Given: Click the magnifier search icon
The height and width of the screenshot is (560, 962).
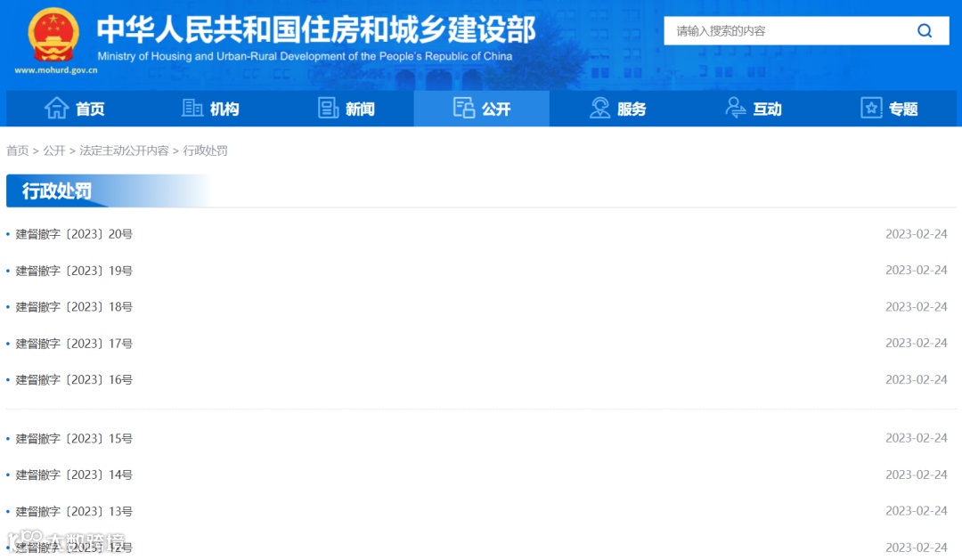Looking at the screenshot, I should pyautogui.click(x=925, y=30).
